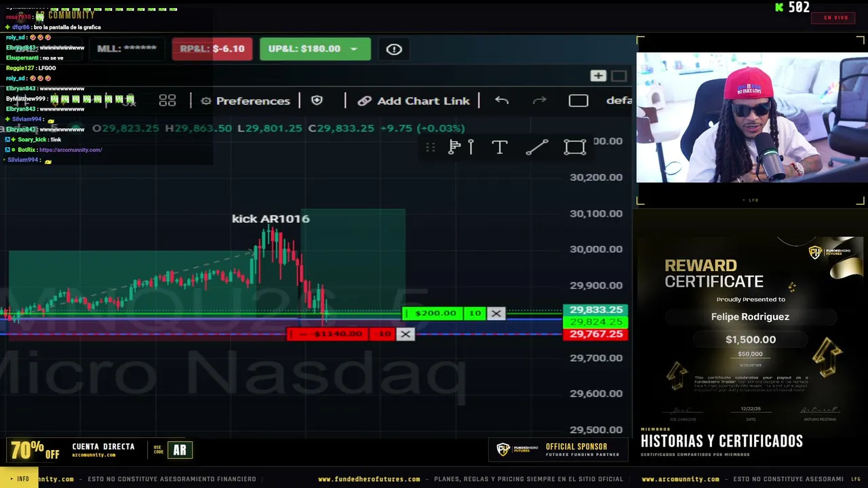Click the 502 viewer count
The height and width of the screenshot is (488, 868).
click(x=799, y=7)
